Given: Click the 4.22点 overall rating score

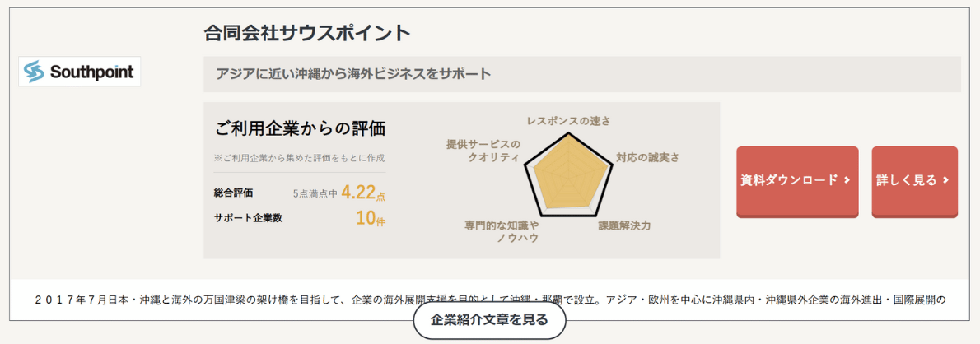Looking at the screenshot, I should (x=363, y=193).
